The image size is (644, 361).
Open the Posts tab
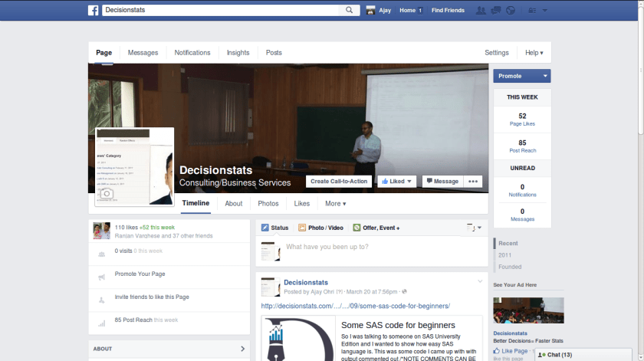(x=274, y=53)
